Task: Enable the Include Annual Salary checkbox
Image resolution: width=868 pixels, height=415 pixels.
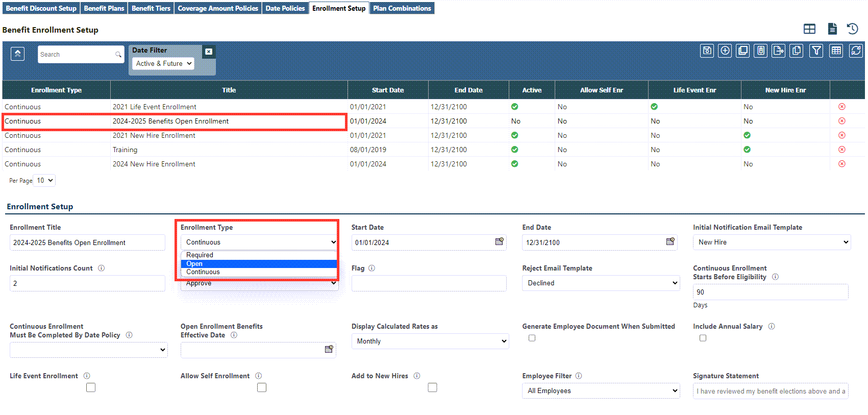Action: click(x=703, y=338)
